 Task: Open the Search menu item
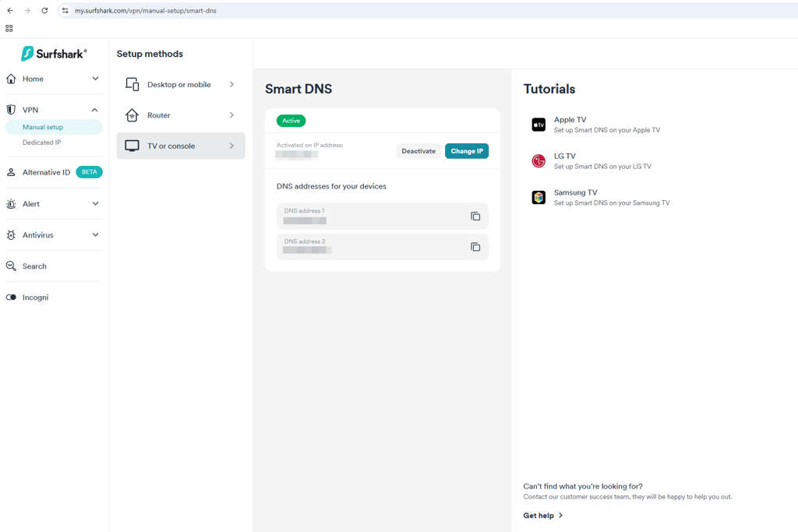coord(34,266)
